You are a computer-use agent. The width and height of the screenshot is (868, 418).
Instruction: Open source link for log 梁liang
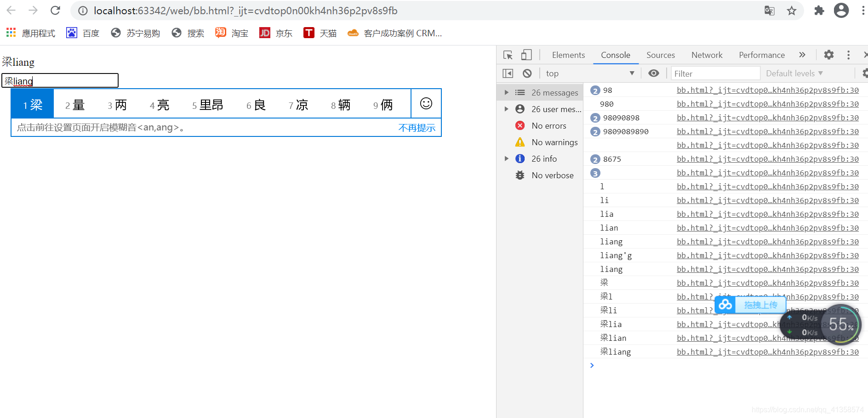tap(767, 352)
